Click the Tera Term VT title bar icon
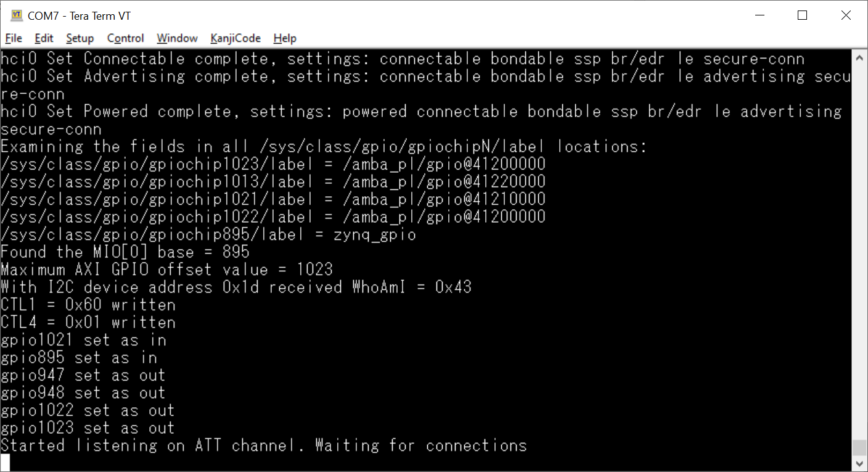This screenshot has width=868, height=472. click(x=17, y=15)
